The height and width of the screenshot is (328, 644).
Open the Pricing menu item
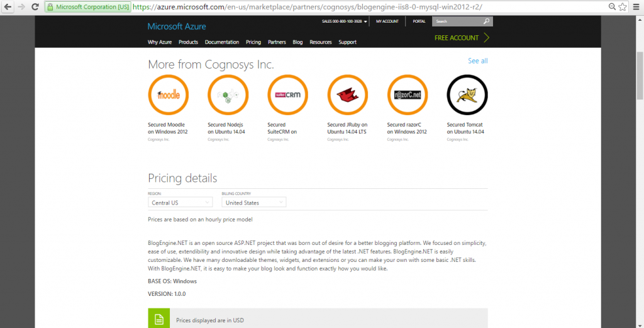(x=253, y=42)
